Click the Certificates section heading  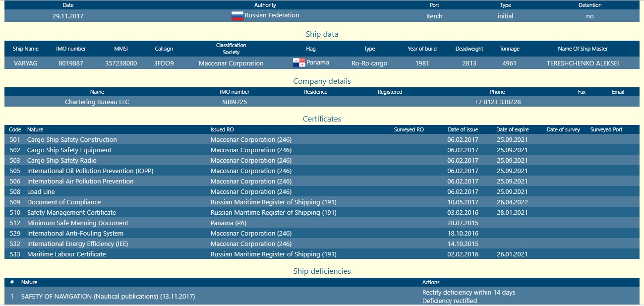point(322,119)
